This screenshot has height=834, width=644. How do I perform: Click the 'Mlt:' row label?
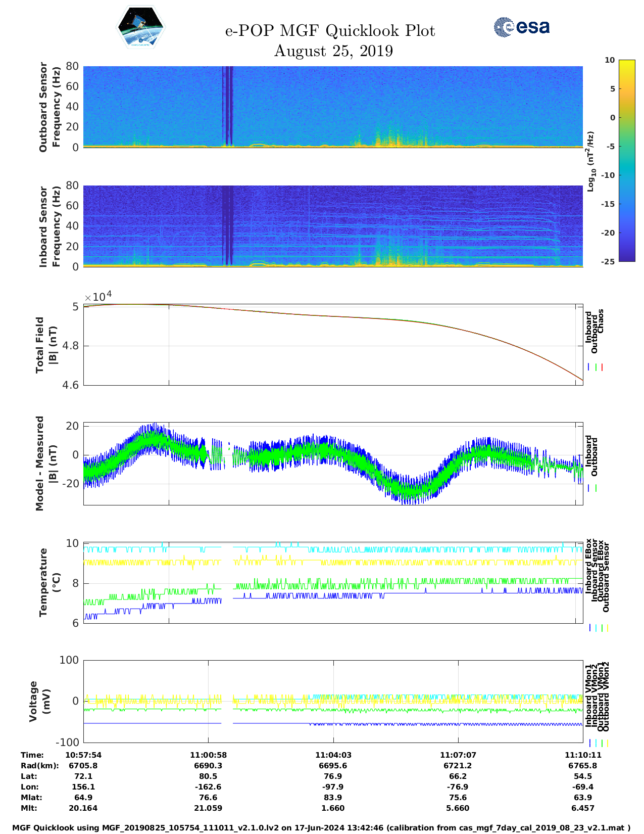(28, 808)
